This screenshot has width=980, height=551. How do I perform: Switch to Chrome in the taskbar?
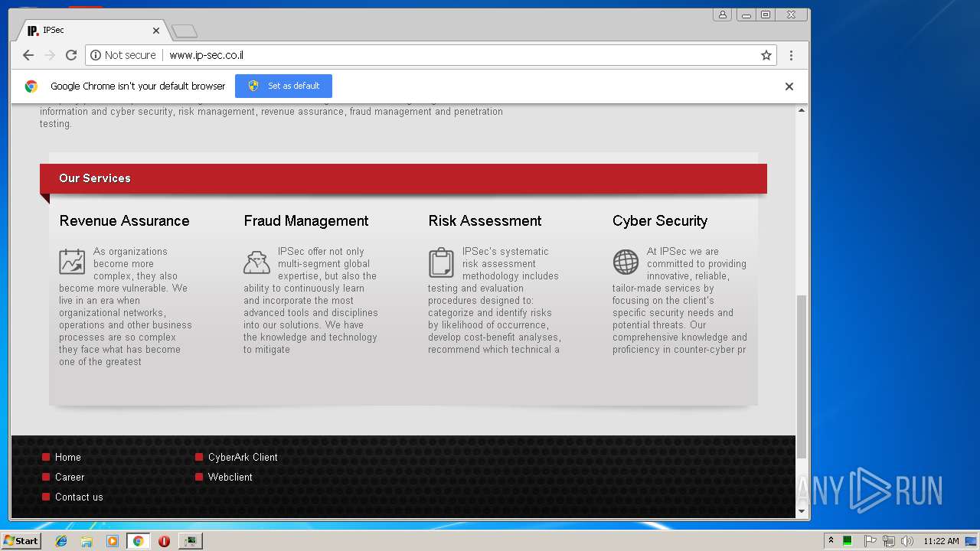[138, 541]
